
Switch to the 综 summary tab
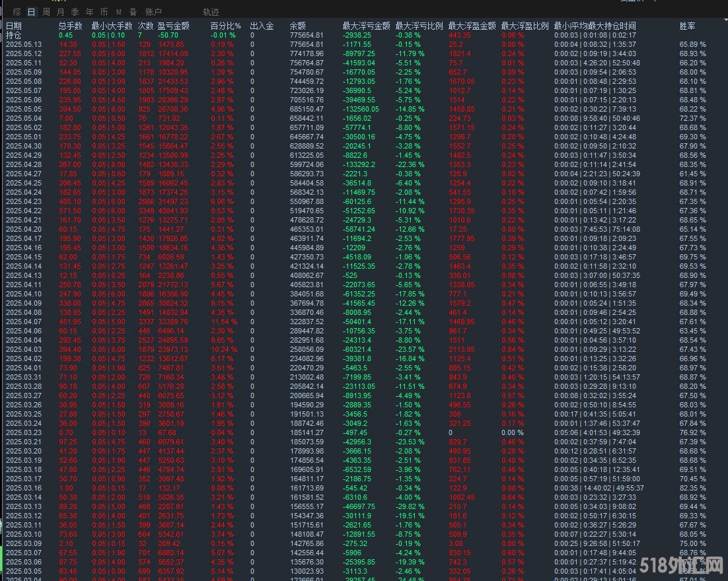coord(17,12)
